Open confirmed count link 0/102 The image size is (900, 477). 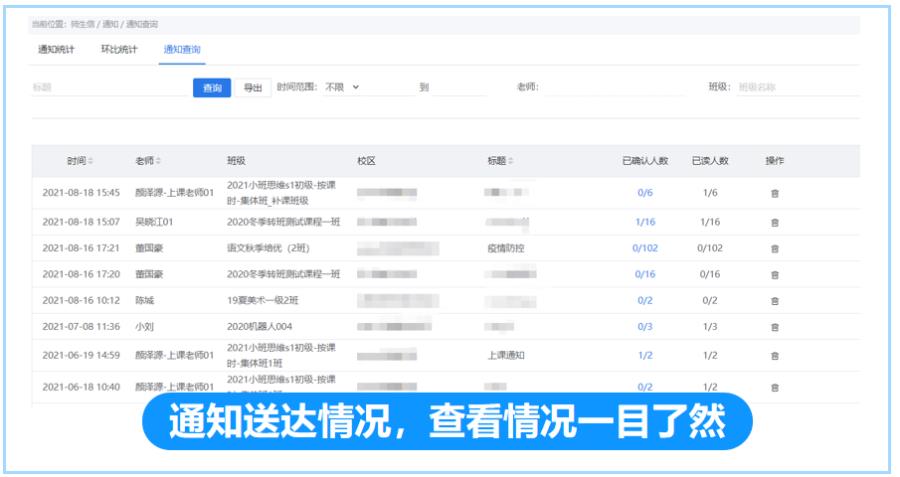644,248
